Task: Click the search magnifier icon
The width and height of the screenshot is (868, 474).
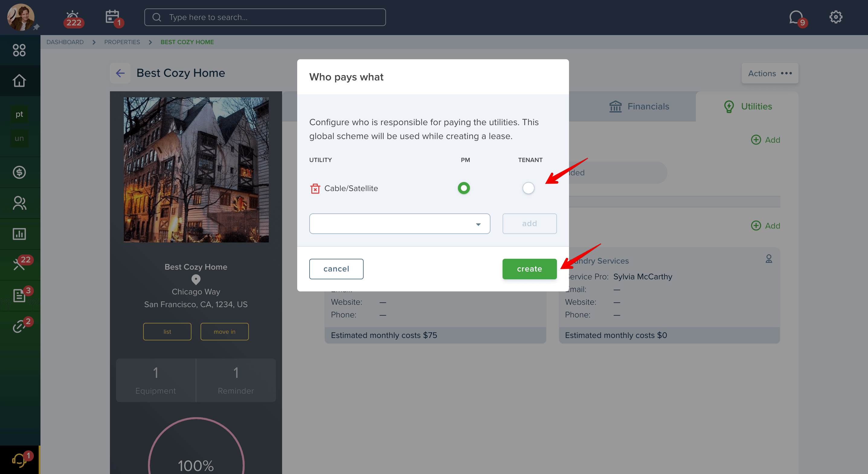Action: pos(157,17)
